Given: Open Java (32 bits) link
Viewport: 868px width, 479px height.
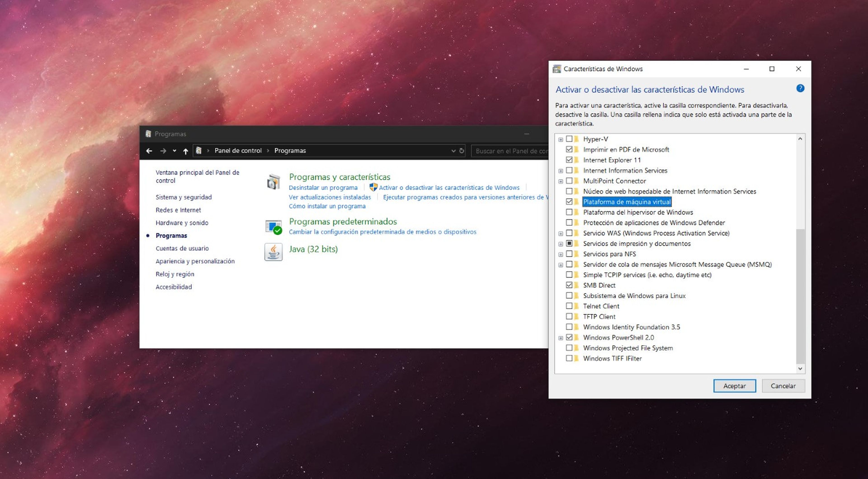Looking at the screenshot, I should tap(313, 249).
